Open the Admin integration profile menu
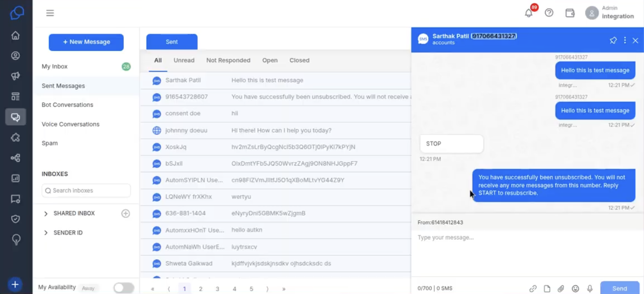This screenshot has width=644, height=294. point(609,13)
